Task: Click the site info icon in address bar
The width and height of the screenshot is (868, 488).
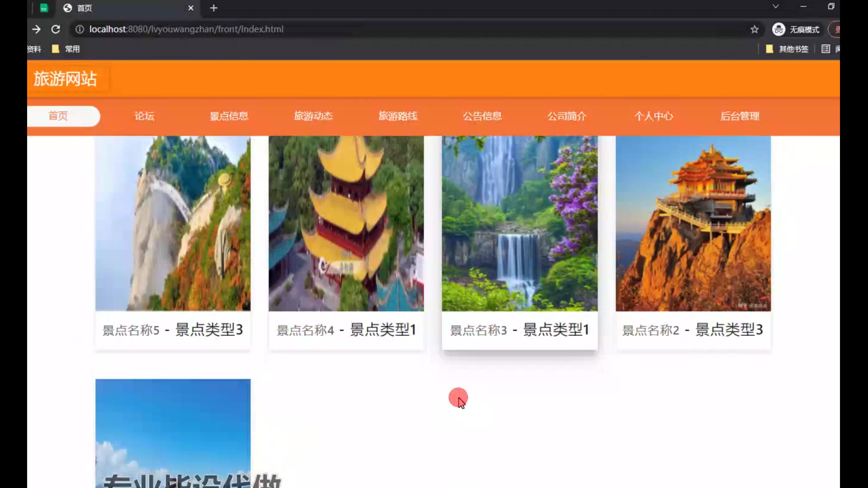Action: point(80,29)
